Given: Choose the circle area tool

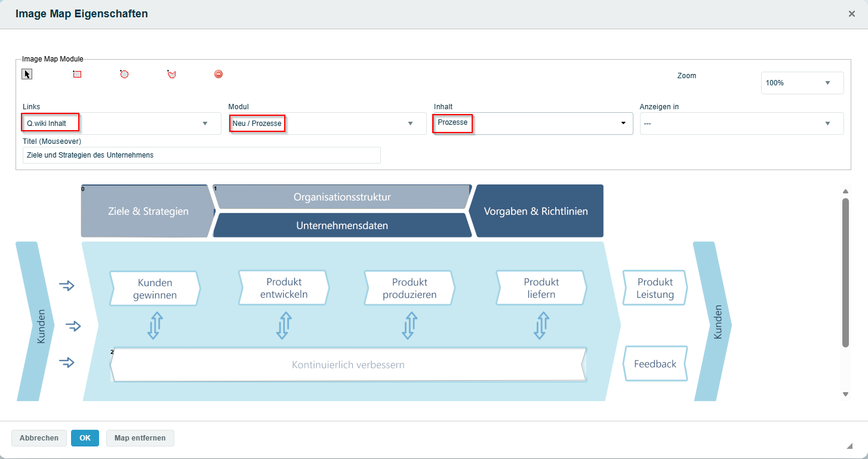Looking at the screenshot, I should click(x=124, y=74).
